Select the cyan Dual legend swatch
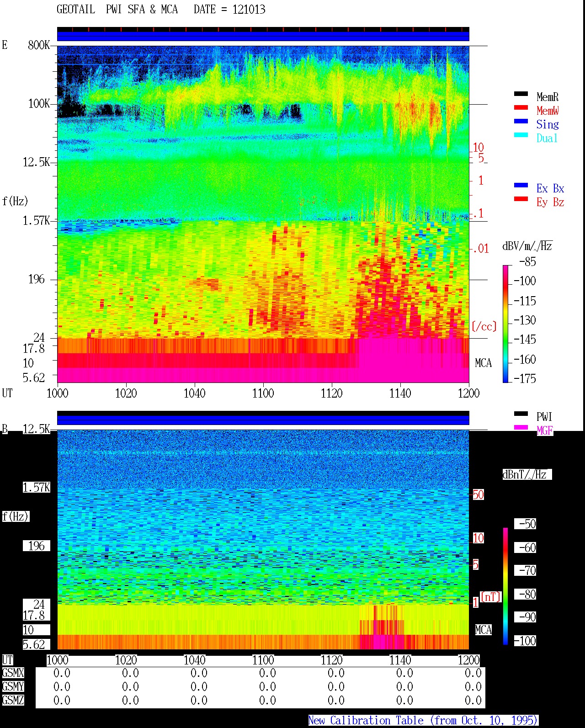The height and width of the screenshot is (728, 585). click(521, 135)
